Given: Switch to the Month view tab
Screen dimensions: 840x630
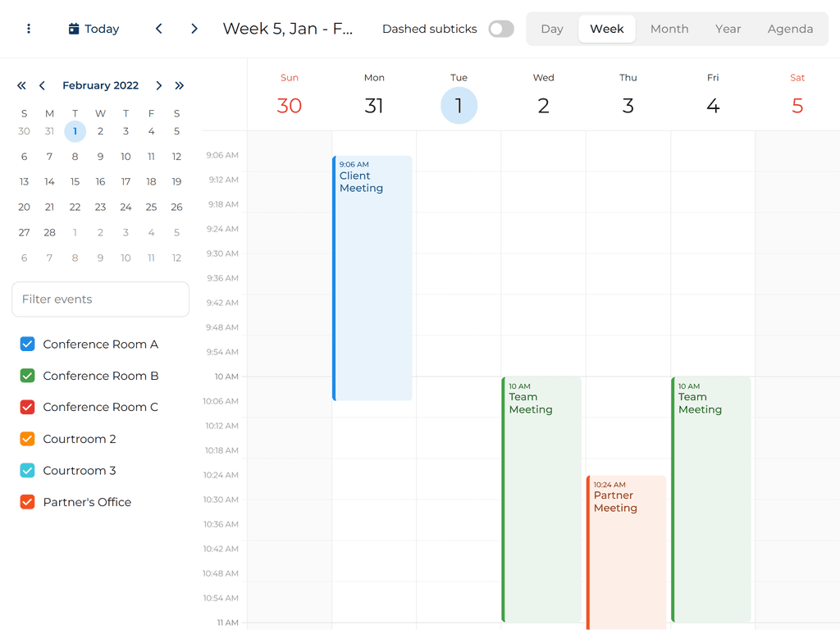Looking at the screenshot, I should click(x=669, y=29).
